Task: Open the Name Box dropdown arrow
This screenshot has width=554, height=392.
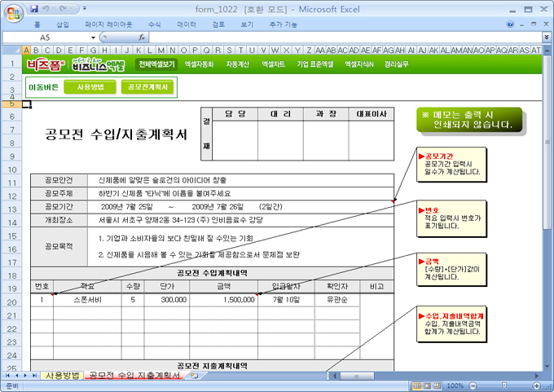Action: tap(95, 37)
